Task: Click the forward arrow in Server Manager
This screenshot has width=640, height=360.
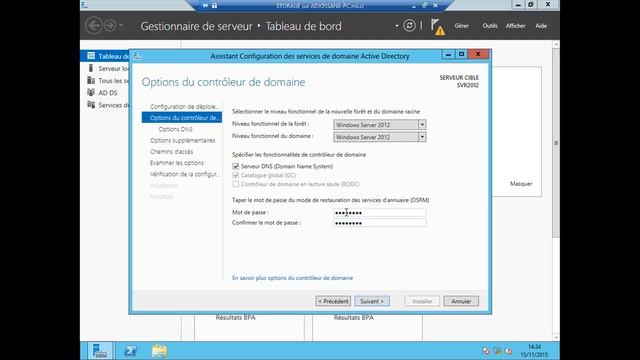Action: point(109,26)
